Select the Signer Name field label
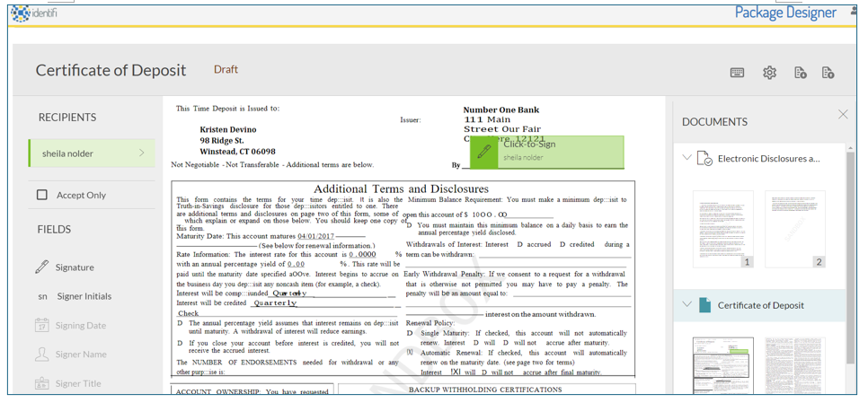This screenshot has width=868, height=403. (81, 355)
